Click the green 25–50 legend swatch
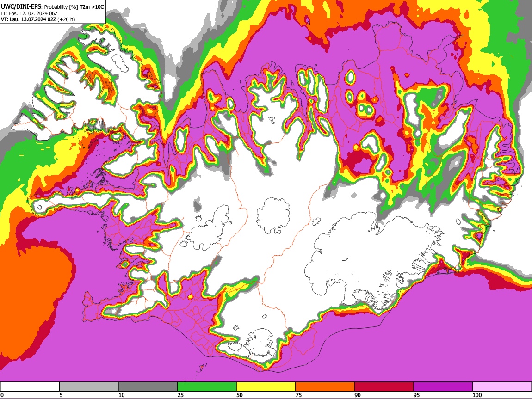 207,387
